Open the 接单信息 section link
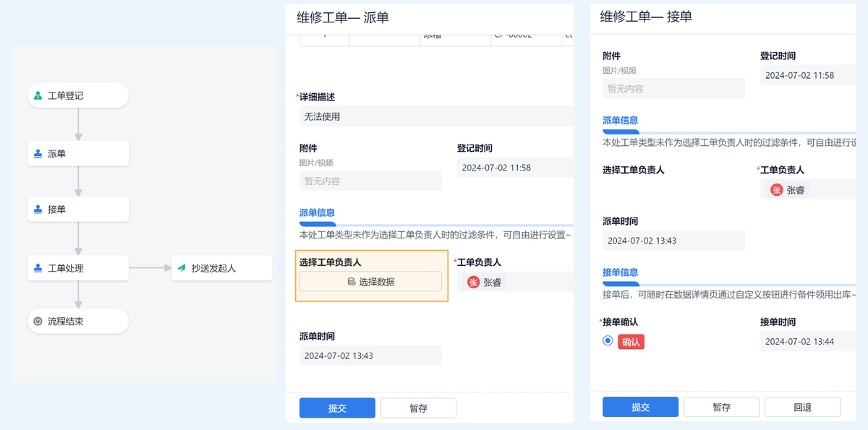This screenshot has height=430, width=868. pyautogui.click(x=621, y=273)
